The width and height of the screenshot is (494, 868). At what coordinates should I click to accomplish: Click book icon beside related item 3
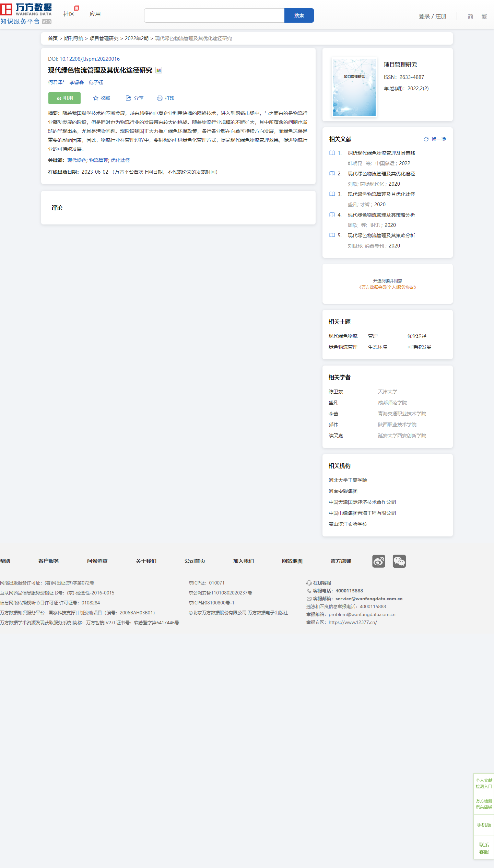pos(332,194)
